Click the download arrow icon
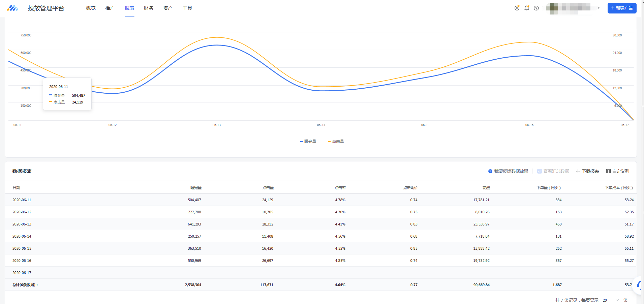 point(578,171)
